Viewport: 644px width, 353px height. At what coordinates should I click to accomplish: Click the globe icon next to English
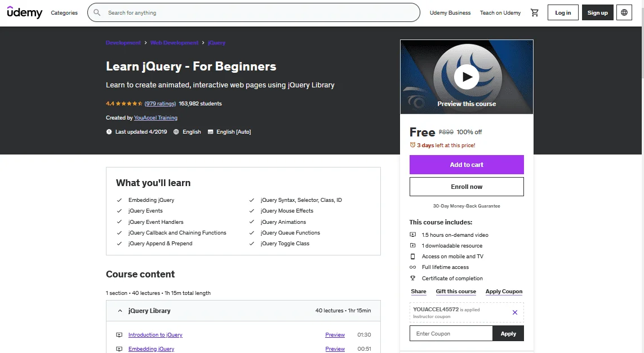click(x=176, y=132)
